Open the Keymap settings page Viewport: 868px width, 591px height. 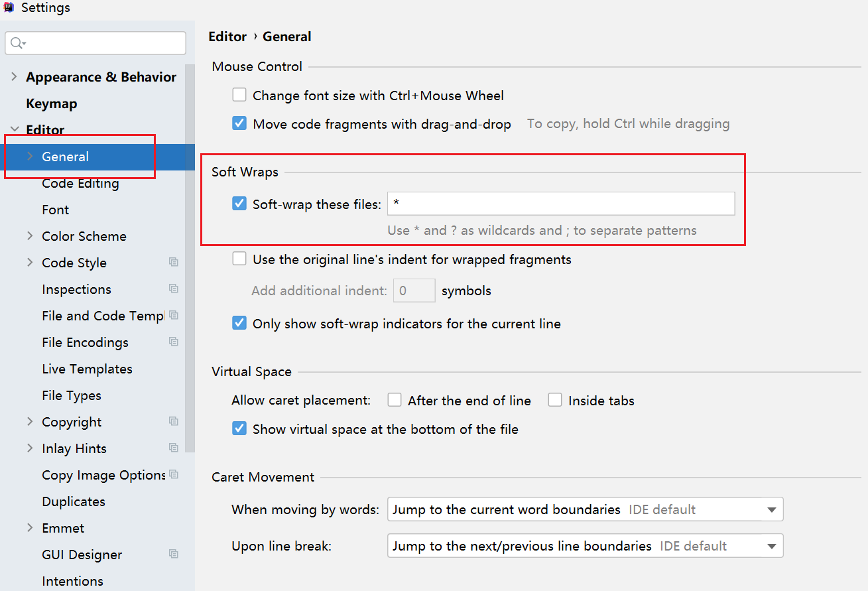[x=52, y=103]
